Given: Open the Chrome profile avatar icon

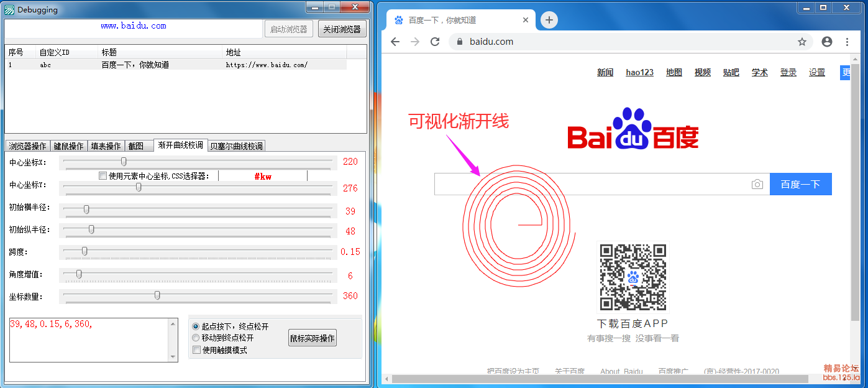Looking at the screenshot, I should pos(827,42).
